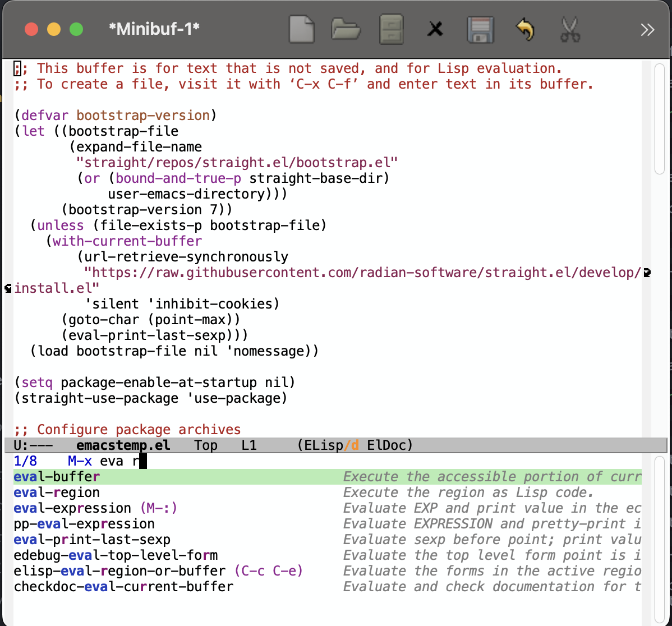Select eval-region completion candidate
This screenshot has width=672, height=626.
point(328,492)
